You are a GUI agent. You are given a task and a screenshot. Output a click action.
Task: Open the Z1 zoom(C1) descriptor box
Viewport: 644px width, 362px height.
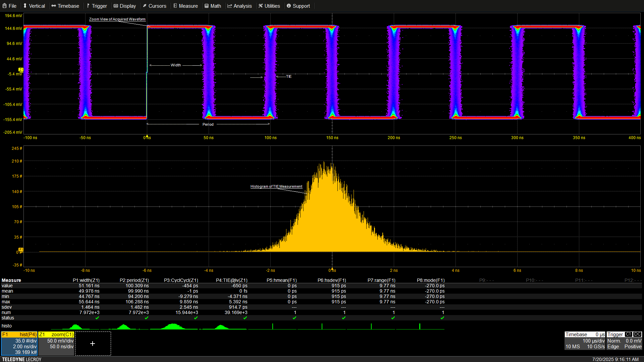click(x=56, y=344)
